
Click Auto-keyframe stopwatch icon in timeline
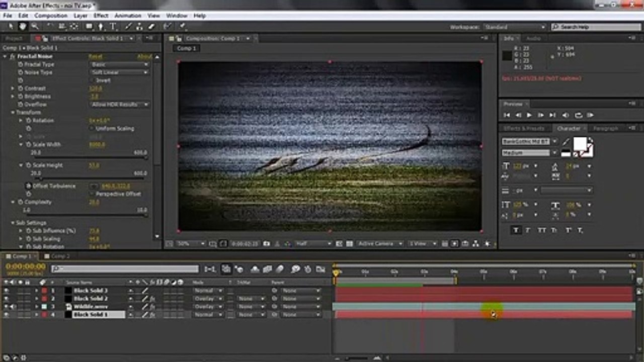coord(308,269)
